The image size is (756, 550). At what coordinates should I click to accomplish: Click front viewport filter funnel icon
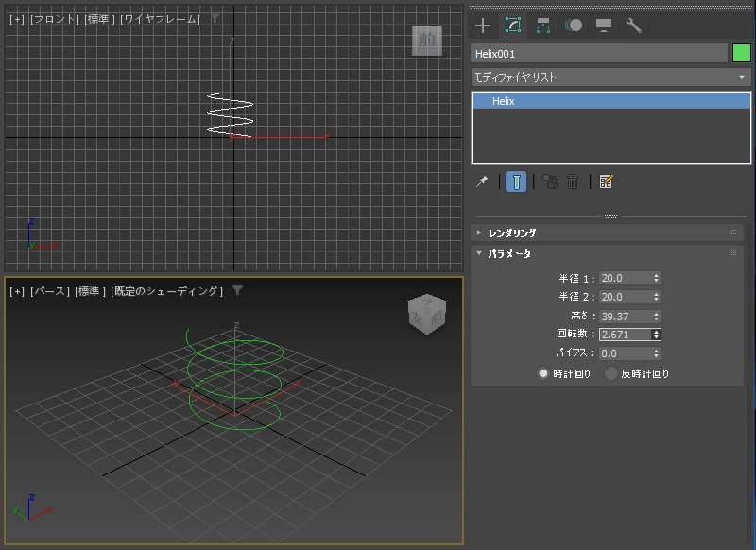click(x=215, y=18)
